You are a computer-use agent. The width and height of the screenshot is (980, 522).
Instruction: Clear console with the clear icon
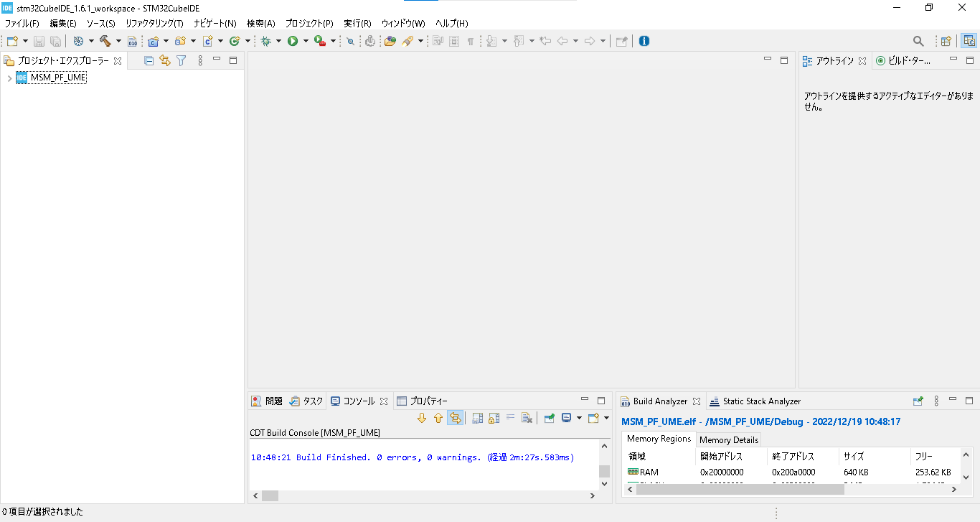[x=527, y=418]
